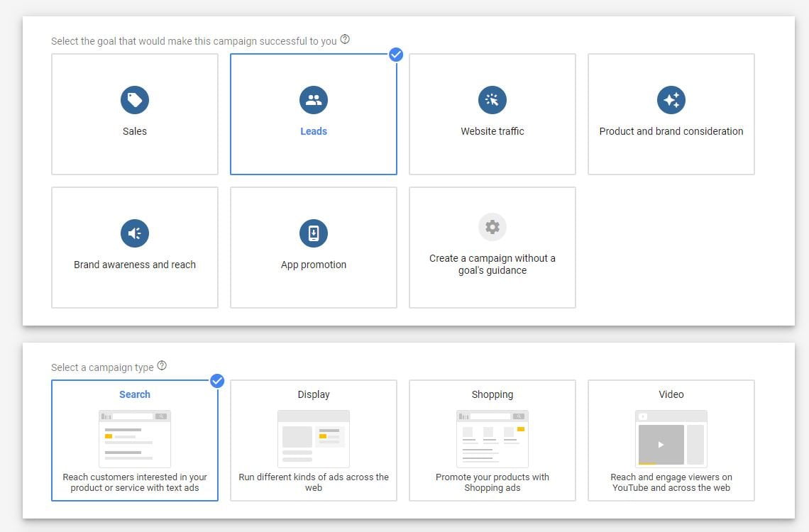Click the 'Select a campaign type' heading text

pos(102,367)
